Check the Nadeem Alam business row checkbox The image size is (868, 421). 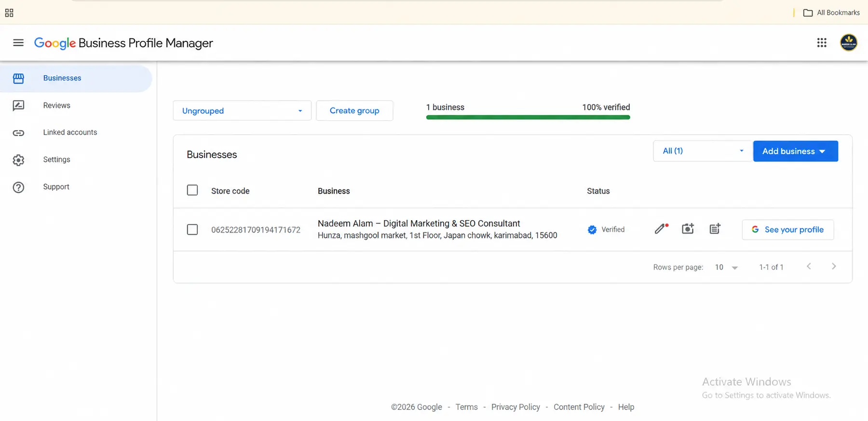click(192, 229)
